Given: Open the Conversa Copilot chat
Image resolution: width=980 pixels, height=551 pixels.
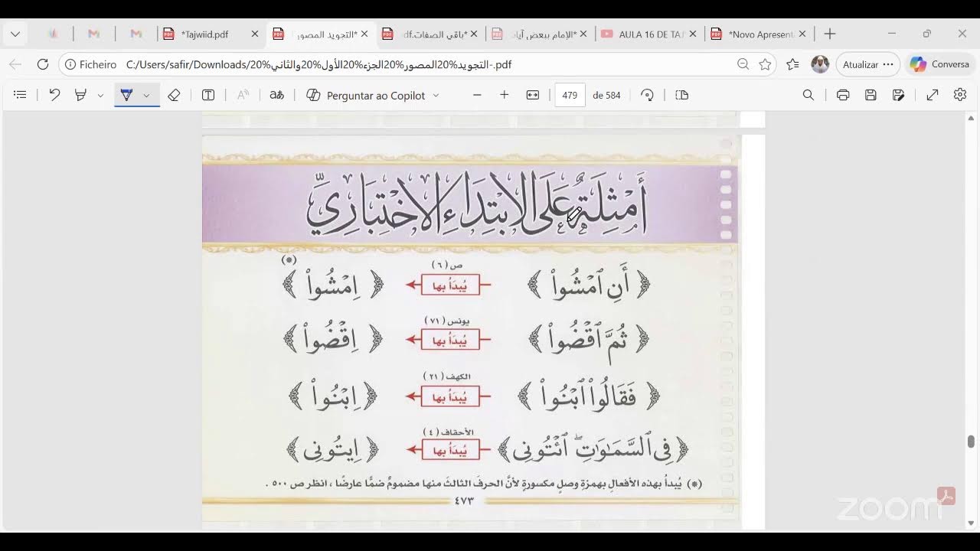Looking at the screenshot, I should [x=940, y=64].
